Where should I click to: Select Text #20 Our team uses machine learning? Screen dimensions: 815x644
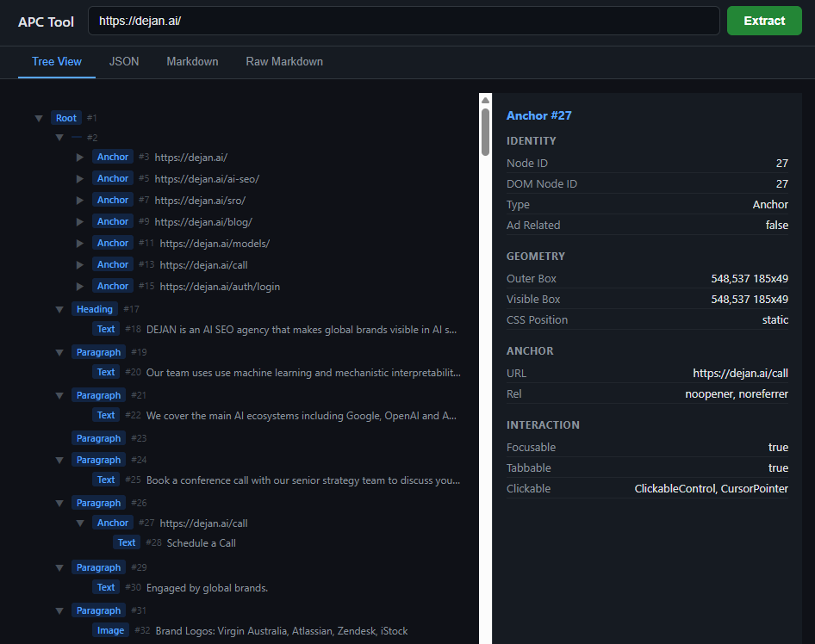[x=303, y=373]
